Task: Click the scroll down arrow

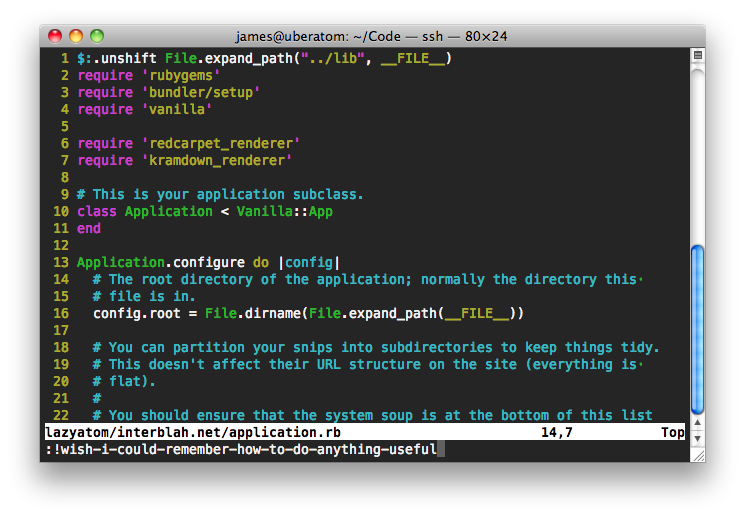Action: (x=697, y=439)
